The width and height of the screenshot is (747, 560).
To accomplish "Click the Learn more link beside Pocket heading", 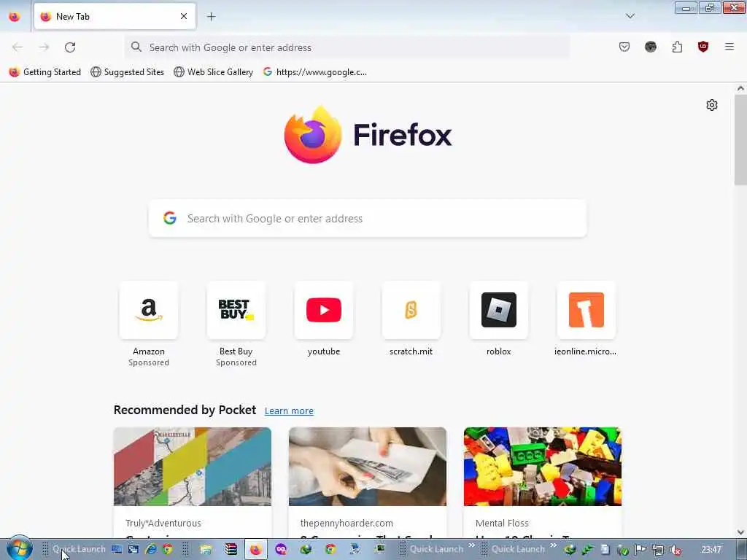I will [x=289, y=411].
